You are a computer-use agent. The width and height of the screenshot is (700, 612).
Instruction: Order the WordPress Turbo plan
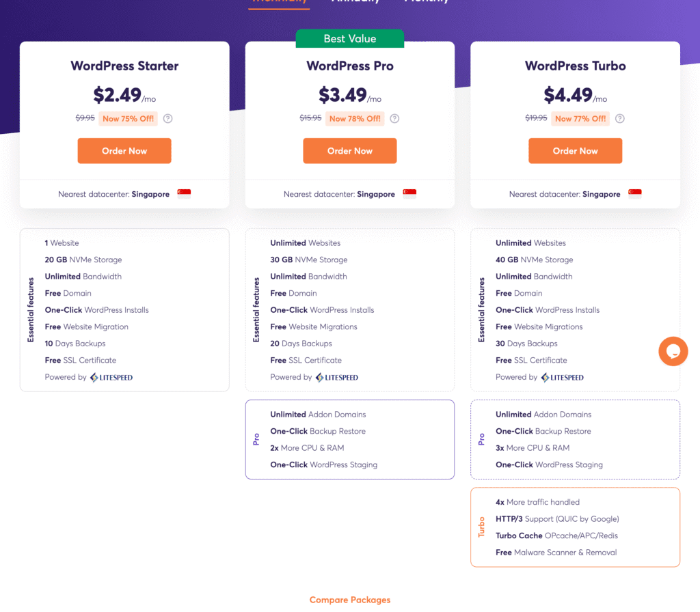[576, 151]
